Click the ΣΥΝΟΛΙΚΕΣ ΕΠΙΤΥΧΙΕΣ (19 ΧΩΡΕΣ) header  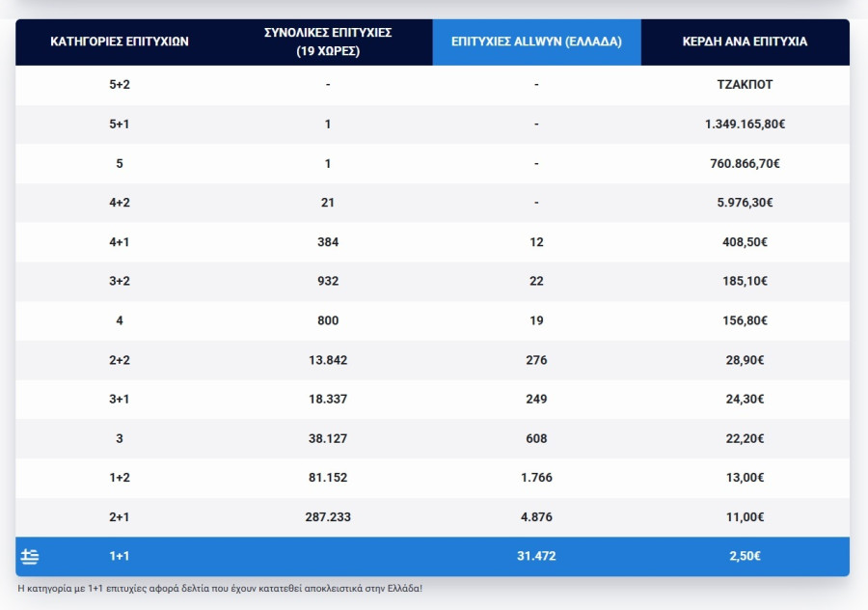click(x=328, y=42)
